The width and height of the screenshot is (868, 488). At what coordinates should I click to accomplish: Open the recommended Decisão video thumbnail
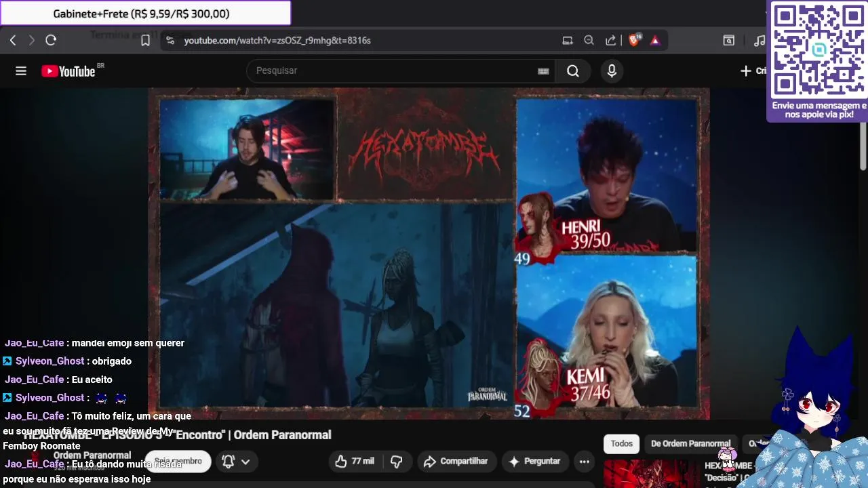(x=651, y=474)
